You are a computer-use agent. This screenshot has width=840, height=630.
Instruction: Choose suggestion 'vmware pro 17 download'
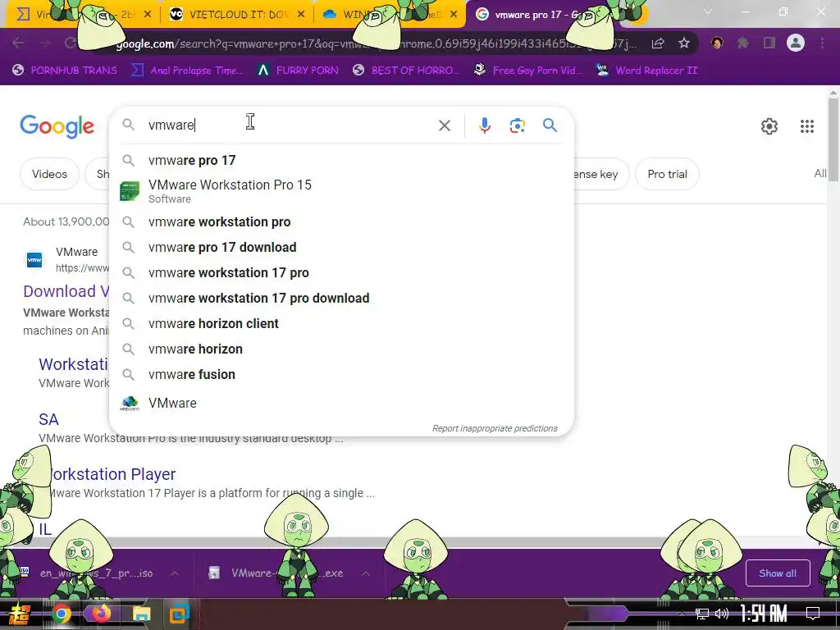click(341, 247)
